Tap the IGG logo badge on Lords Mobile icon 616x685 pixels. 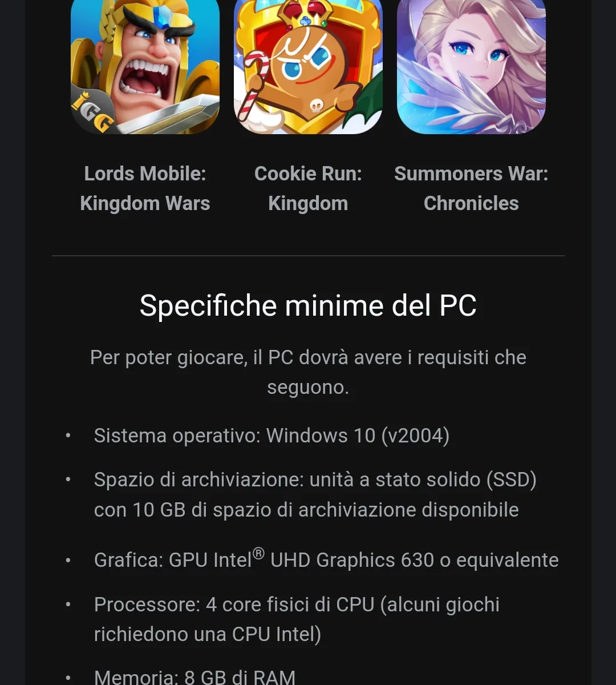click(91, 112)
